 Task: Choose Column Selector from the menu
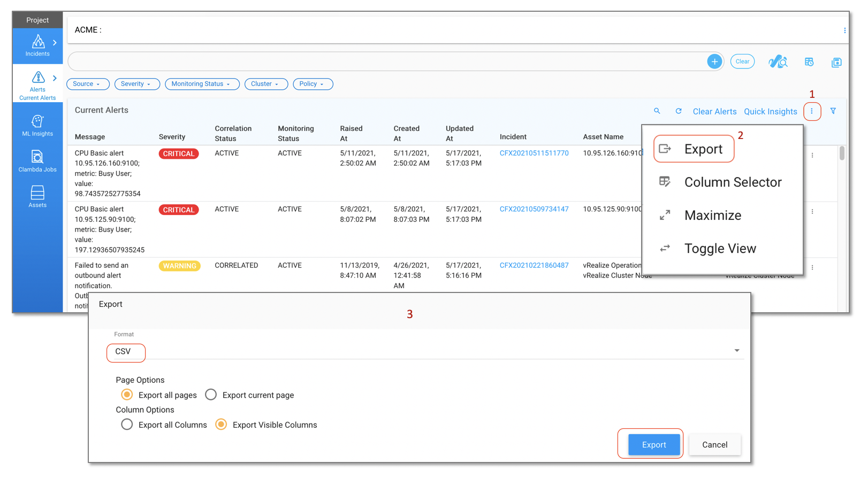[732, 182]
